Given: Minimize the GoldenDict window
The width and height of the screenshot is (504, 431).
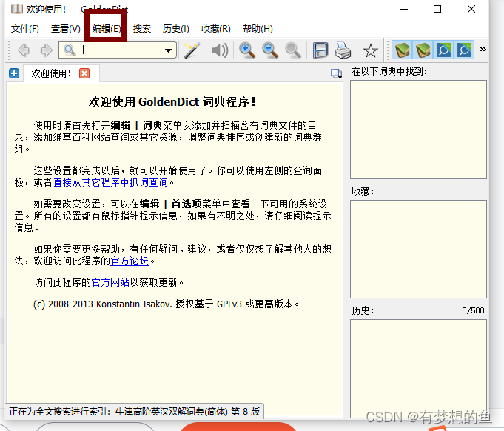Looking at the screenshot, I should click(404, 9).
